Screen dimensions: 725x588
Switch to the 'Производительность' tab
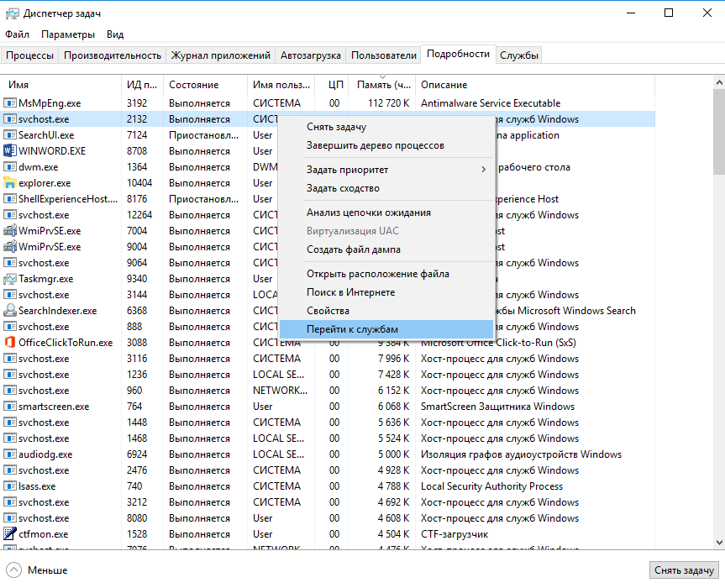113,55
